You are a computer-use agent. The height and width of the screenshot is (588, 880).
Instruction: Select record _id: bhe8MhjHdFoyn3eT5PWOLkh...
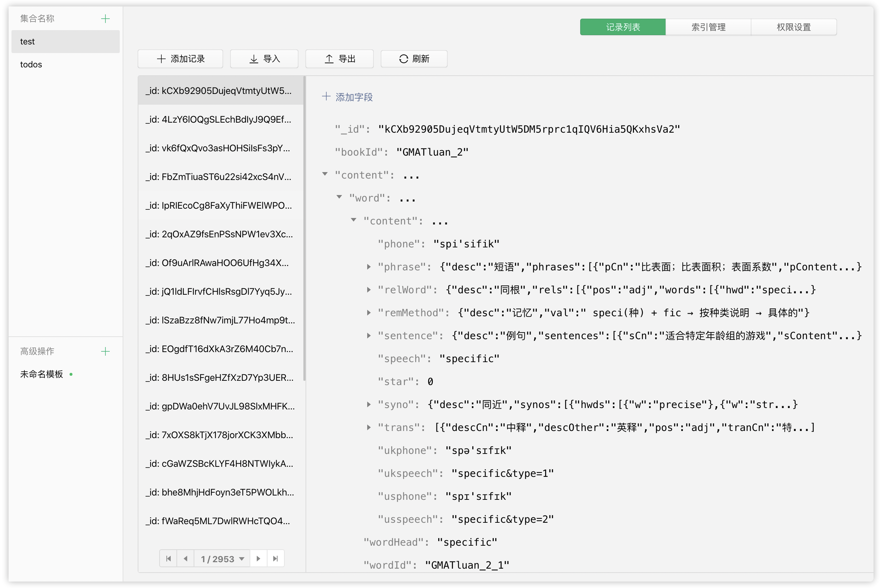click(x=221, y=492)
